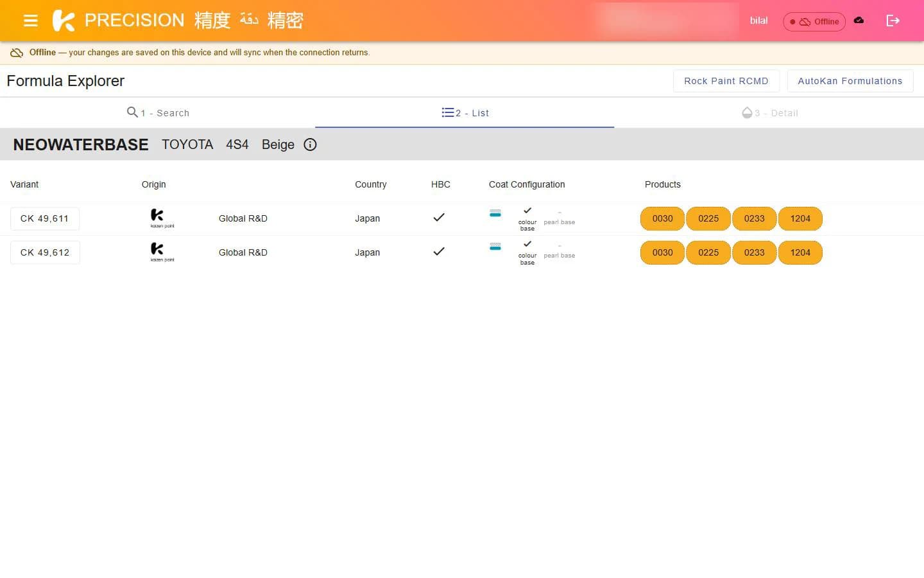Click colour base checkmark for CK 49,612
This screenshot has height=578, width=924.
click(x=527, y=244)
